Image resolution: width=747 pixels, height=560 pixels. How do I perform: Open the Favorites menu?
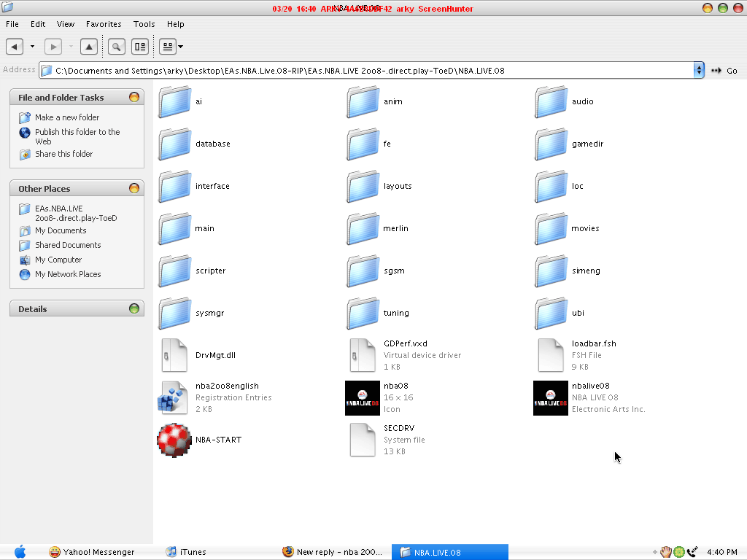(104, 24)
